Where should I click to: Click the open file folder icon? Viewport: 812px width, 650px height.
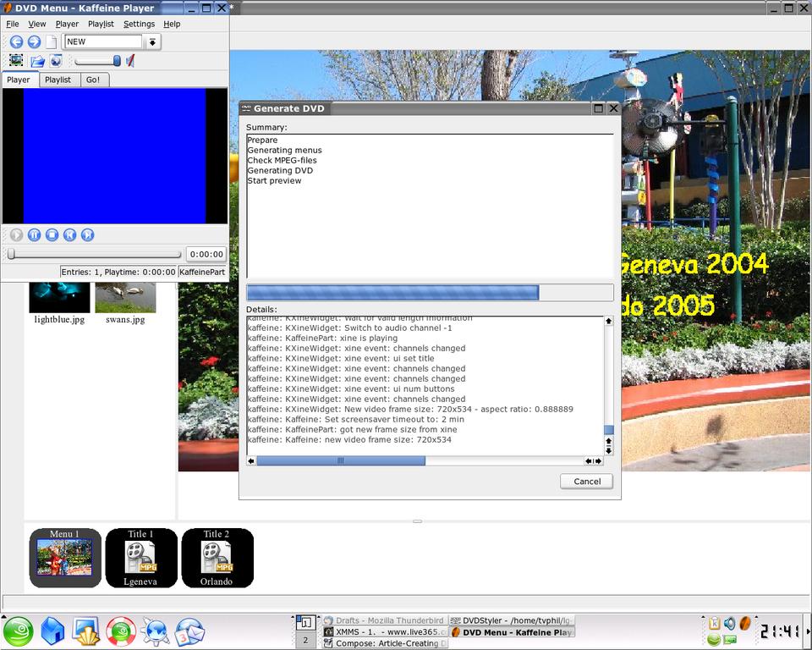tap(37, 61)
